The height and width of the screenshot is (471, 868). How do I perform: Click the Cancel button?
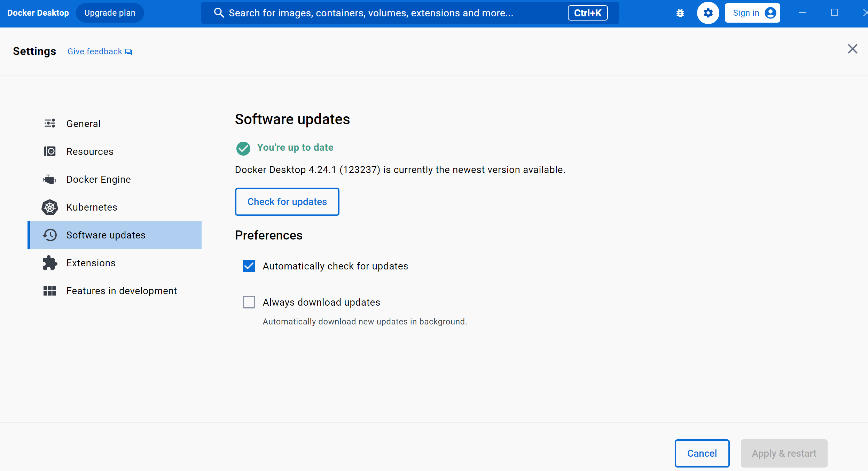coord(702,453)
